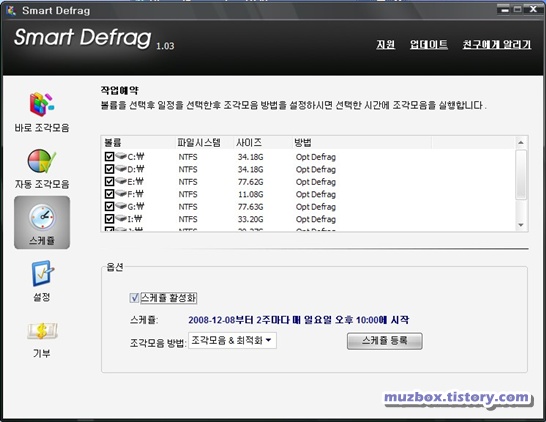Uncheck the G:₩ volume checkbox
This screenshot has width=546, height=422.
point(109,206)
